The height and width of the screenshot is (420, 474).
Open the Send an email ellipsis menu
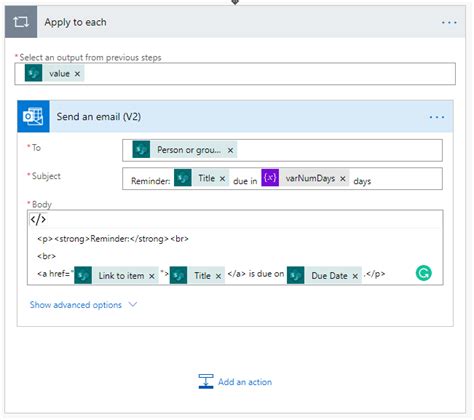[437, 117]
